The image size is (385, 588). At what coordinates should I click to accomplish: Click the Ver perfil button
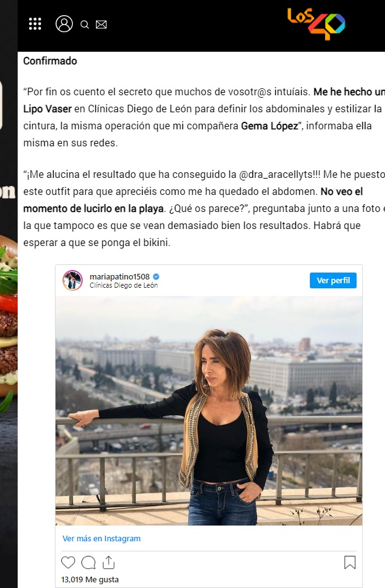333,281
